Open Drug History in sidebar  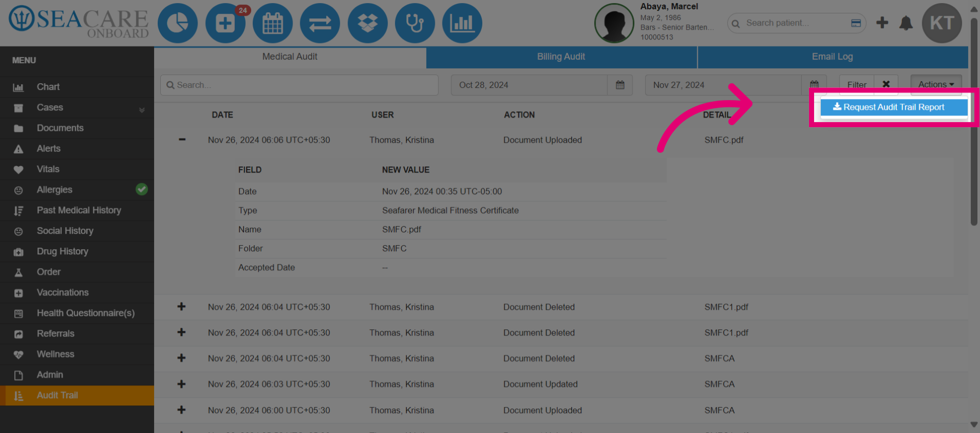point(77,251)
